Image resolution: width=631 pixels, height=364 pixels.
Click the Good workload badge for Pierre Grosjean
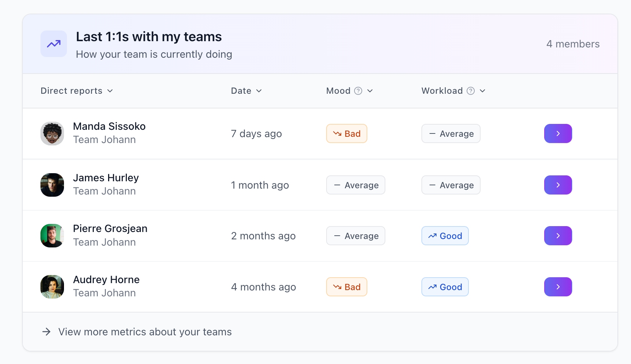coord(445,236)
